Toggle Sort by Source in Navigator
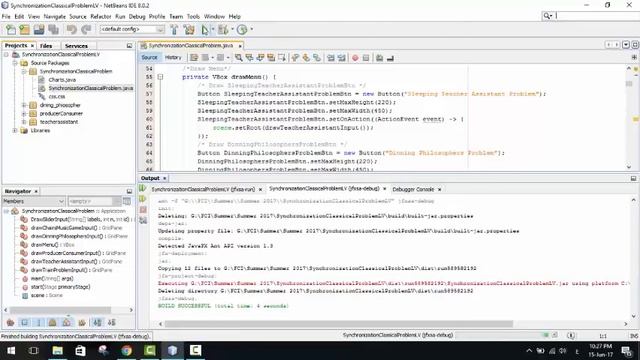This screenshot has width=640, height=360. click(x=111, y=322)
